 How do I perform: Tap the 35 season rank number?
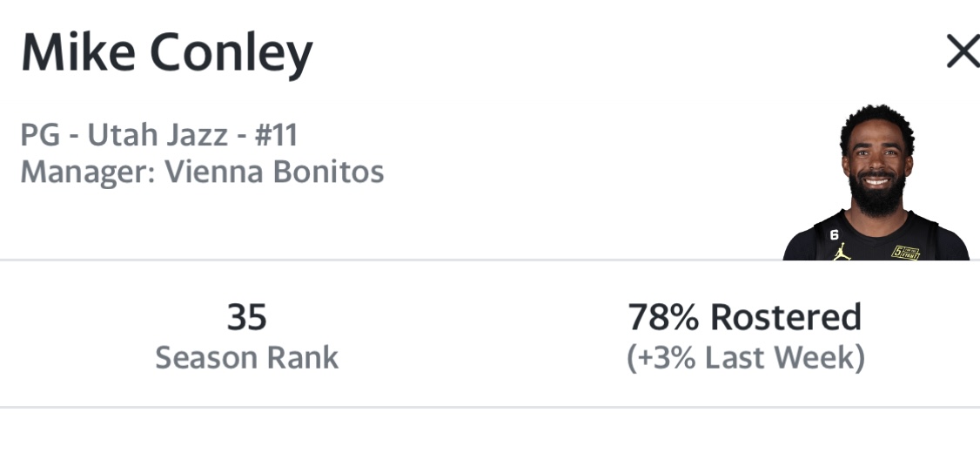coord(247,317)
